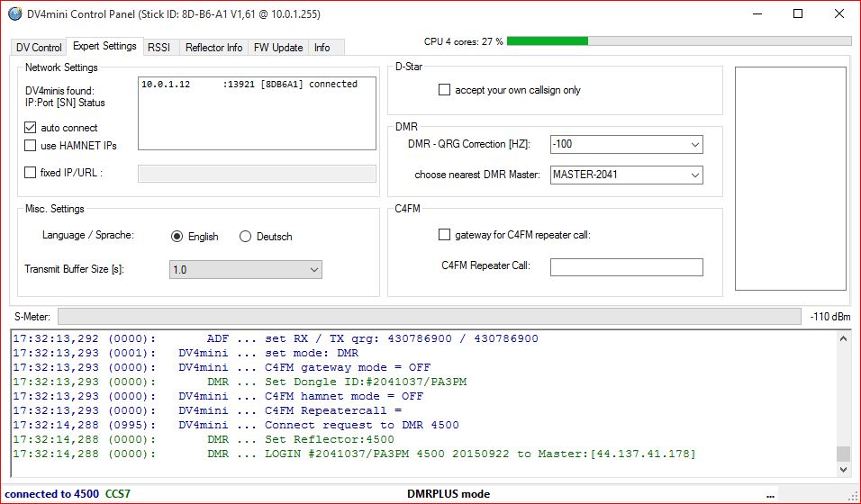Click 'DMRPLUS mode' status bar text
This screenshot has height=504, width=861.
(449, 493)
